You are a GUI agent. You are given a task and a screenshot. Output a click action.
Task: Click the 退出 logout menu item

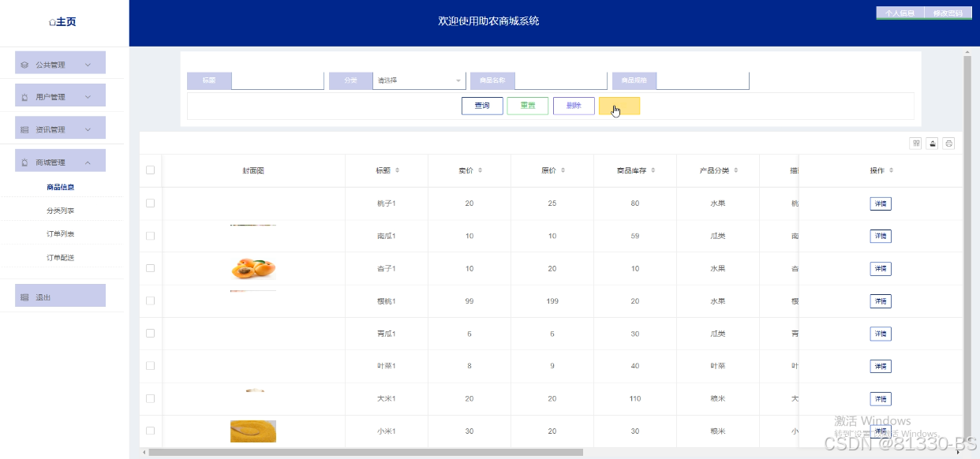[60, 296]
